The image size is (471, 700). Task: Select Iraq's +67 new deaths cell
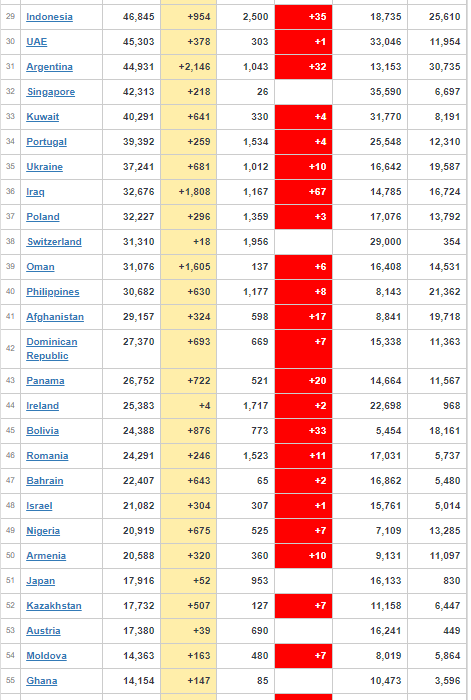pyautogui.click(x=304, y=192)
